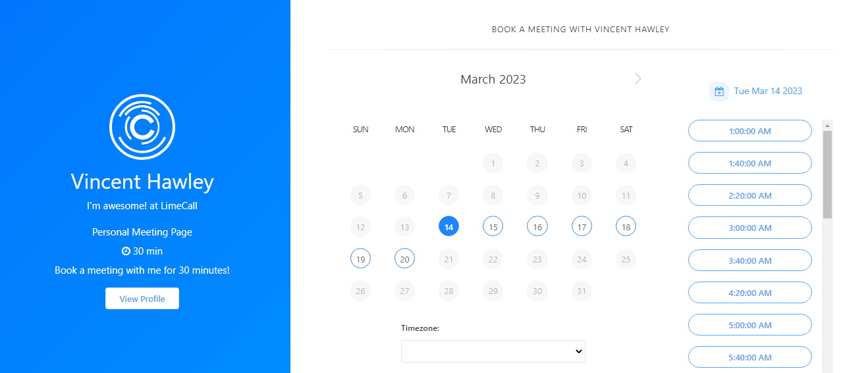This screenshot has height=373, width=868.
Task: Click the Tue Mar 14 2023 date label
Action: point(768,91)
